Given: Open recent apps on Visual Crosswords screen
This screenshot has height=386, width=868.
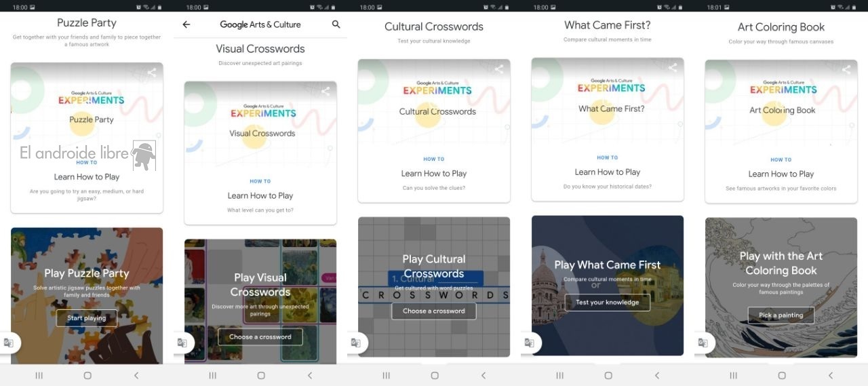Looking at the screenshot, I should 212,375.
